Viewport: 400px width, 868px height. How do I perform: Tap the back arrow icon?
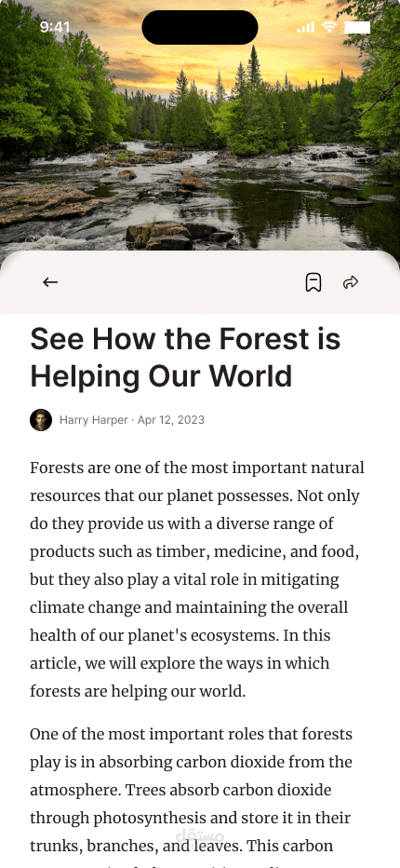[50, 282]
